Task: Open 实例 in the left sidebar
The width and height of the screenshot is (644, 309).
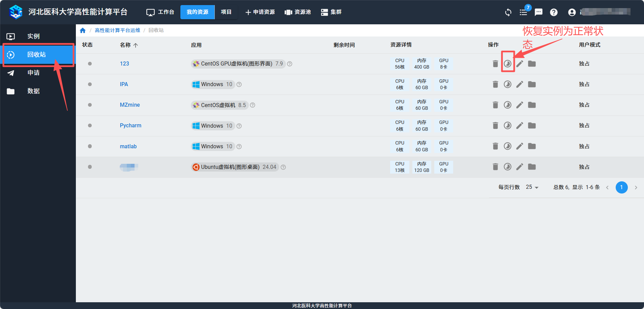Action: [33, 36]
